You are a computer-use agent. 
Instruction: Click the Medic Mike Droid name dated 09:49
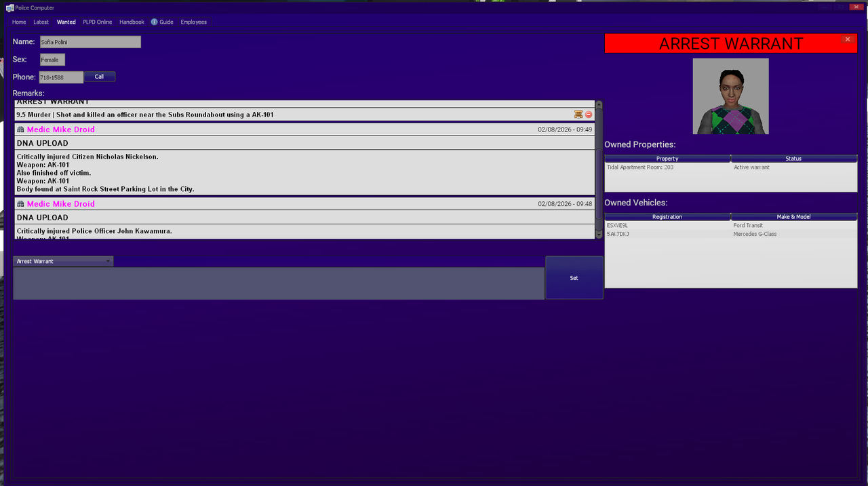click(x=61, y=129)
